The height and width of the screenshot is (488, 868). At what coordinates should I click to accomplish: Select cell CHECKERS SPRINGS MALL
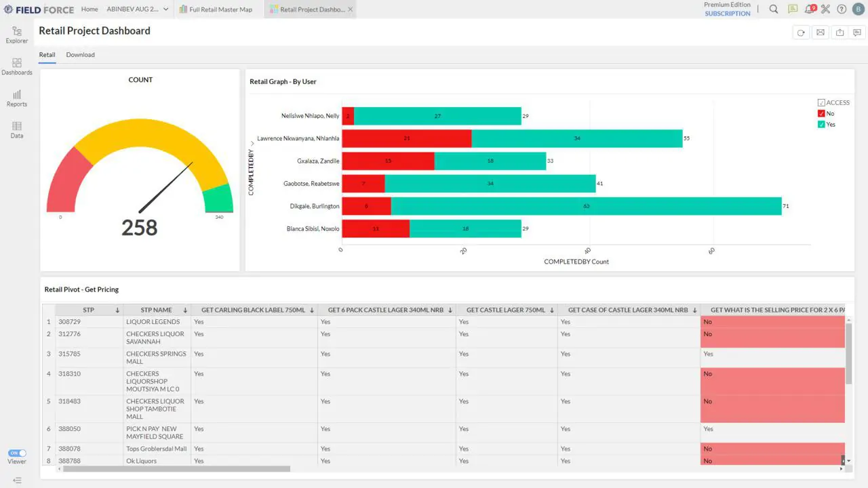[157, 358]
